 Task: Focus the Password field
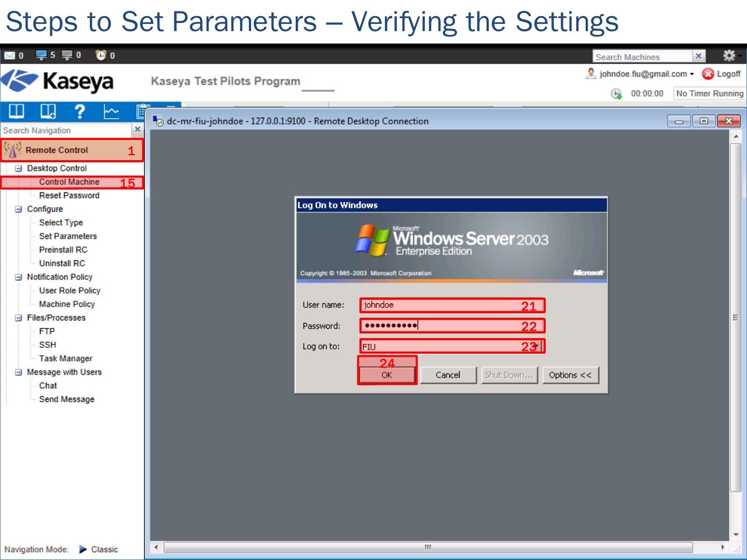click(x=452, y=326)
